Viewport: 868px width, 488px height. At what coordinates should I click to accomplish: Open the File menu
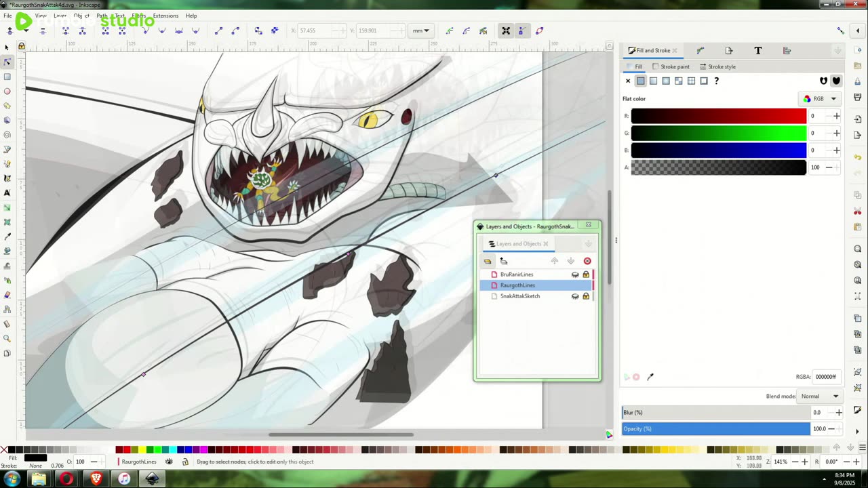pyautogui.click(x=7, y=16)
